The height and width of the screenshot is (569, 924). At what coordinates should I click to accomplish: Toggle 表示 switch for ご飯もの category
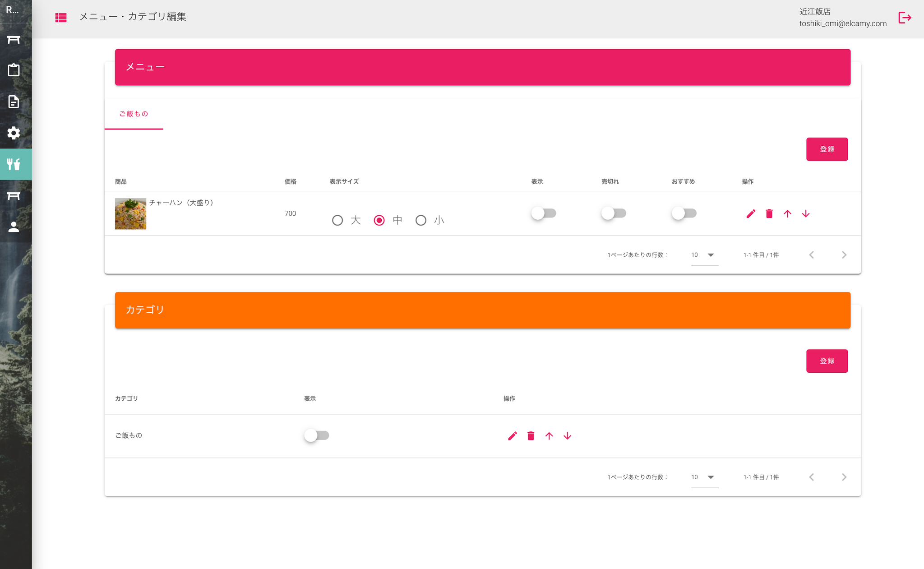(x=316, y=435)
